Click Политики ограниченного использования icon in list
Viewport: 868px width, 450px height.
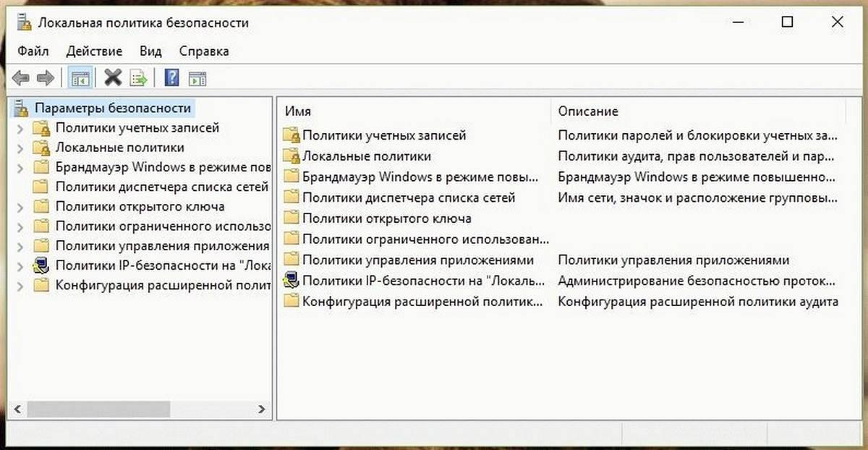292,239
